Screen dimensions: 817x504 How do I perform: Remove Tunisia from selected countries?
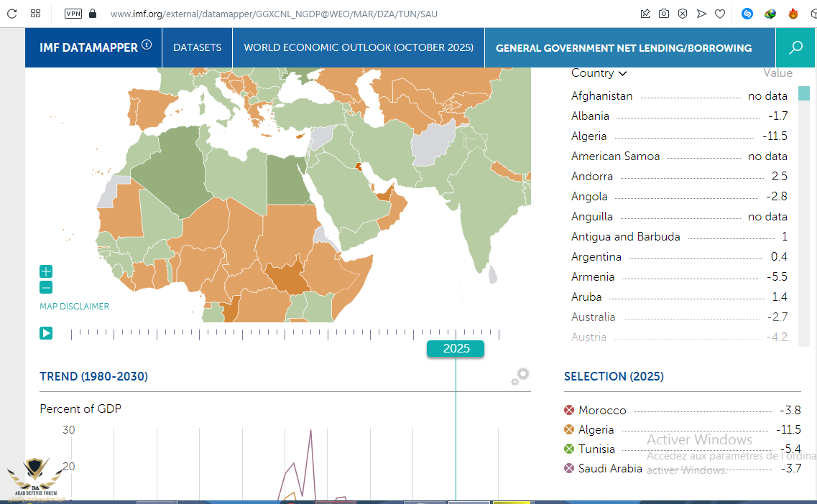(569, 449)
